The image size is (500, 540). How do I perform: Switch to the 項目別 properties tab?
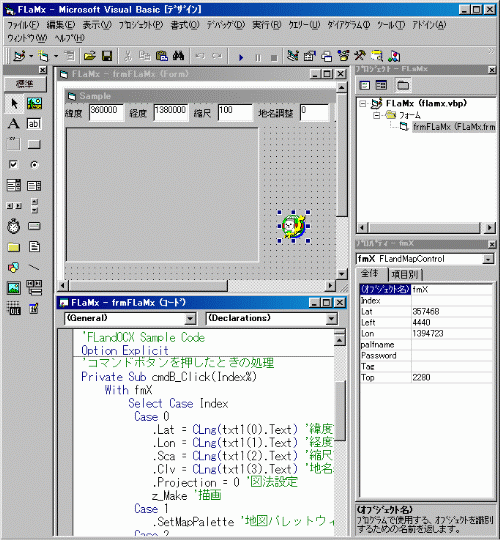[405, 274]
